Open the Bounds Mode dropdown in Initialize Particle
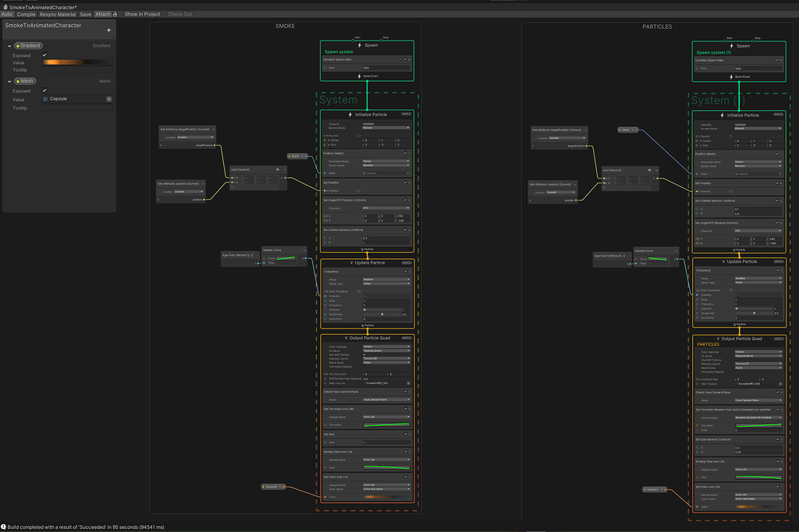799x532 pixels. [x=386, y=128]
